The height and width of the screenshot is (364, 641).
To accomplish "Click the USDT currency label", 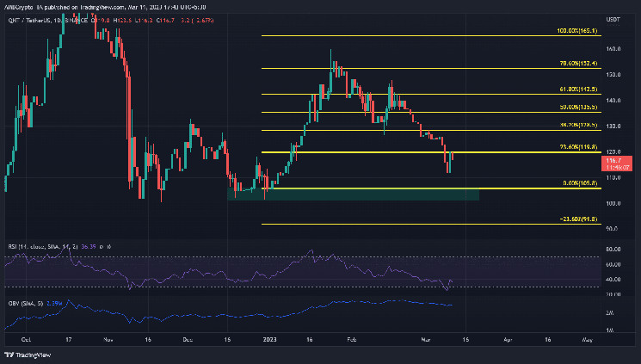I will click(x=613, y=20).
